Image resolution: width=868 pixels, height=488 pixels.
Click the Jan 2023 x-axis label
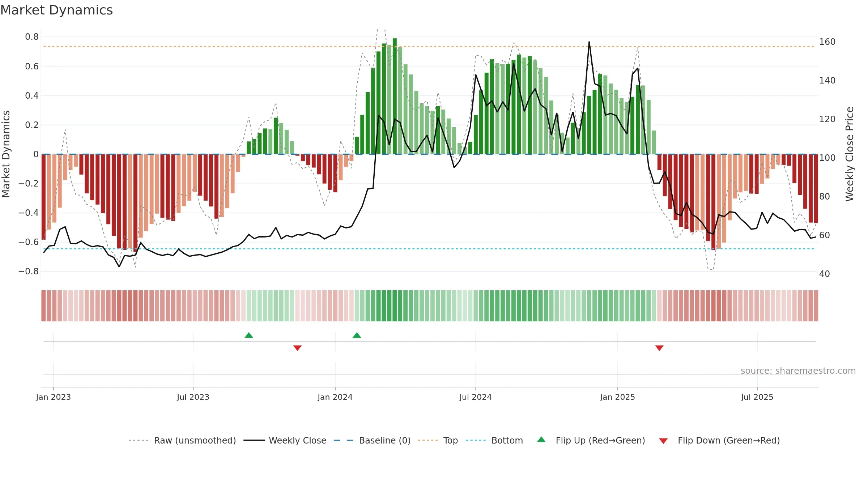(x=54, y=397)
